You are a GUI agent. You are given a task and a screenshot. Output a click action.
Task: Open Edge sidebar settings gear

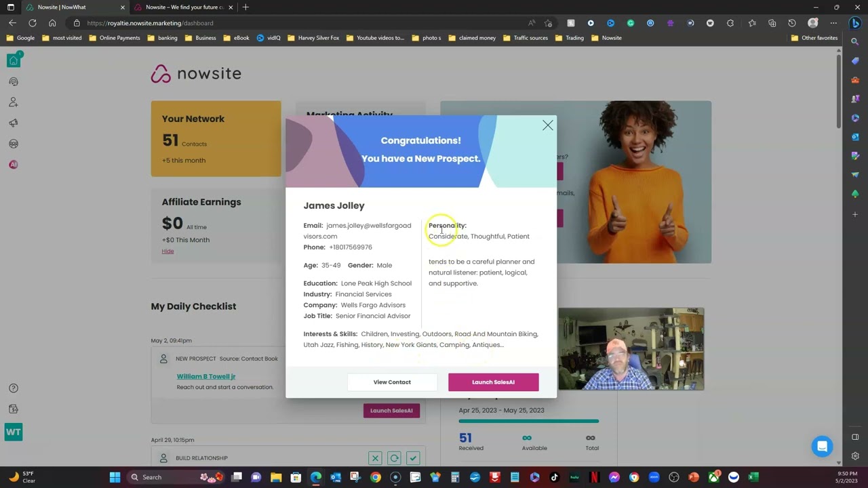pos(855,456)
